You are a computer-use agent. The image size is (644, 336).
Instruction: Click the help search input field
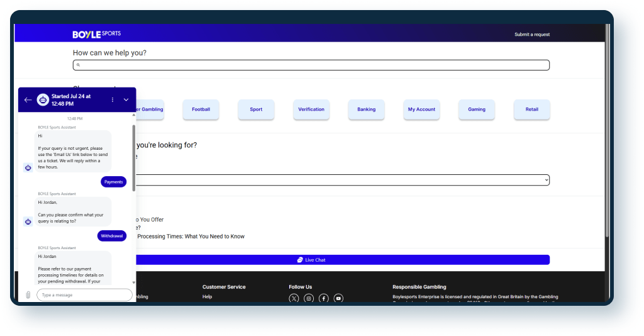pos(311,65)
